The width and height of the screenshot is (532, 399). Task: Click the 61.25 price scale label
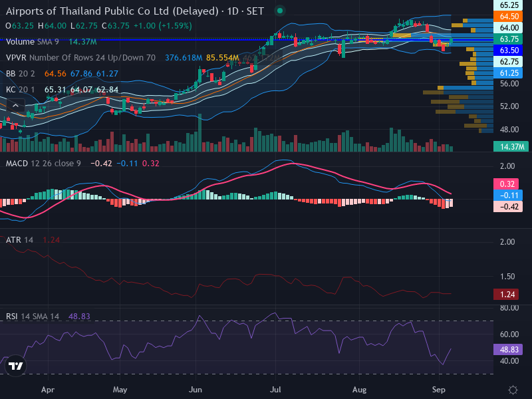(509, 73)
